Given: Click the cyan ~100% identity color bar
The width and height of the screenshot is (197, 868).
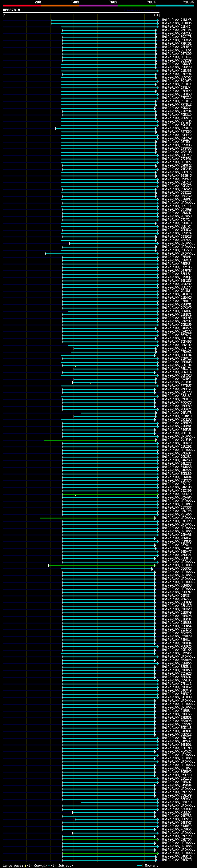Looking at the screenshot, I should [x=175, y=6].
